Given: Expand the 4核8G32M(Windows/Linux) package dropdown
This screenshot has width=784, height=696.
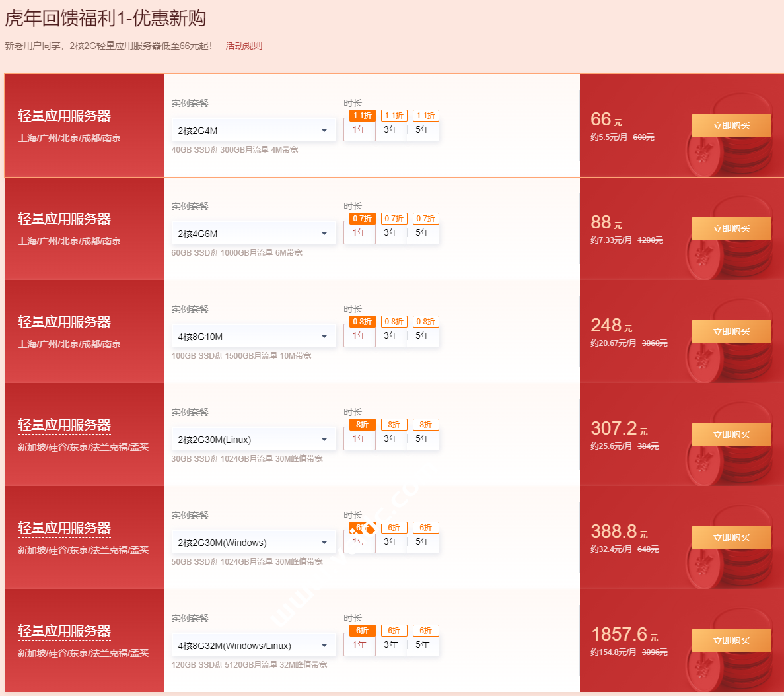Looking at the screenshot, I should (253, 646).
